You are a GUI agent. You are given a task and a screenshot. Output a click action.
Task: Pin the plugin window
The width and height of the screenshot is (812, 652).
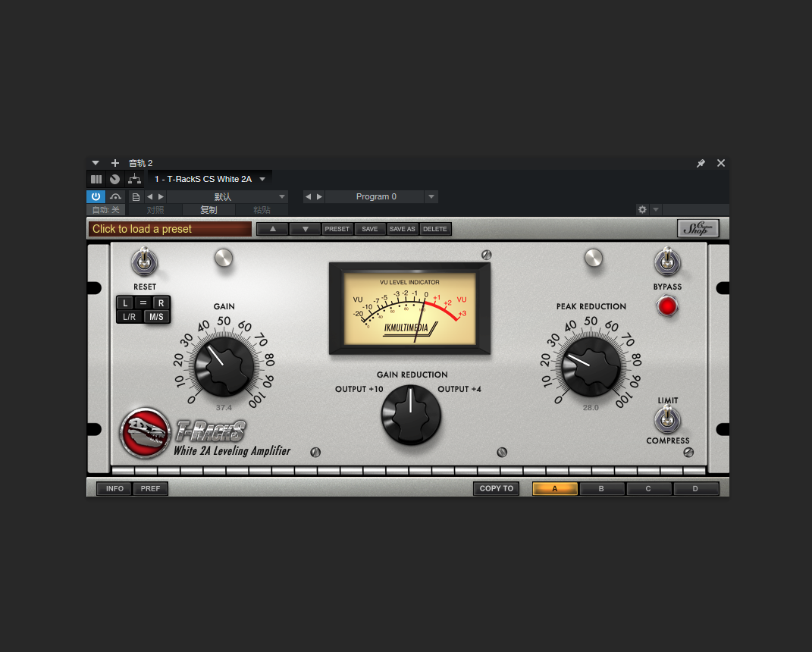tap(701, 163)
